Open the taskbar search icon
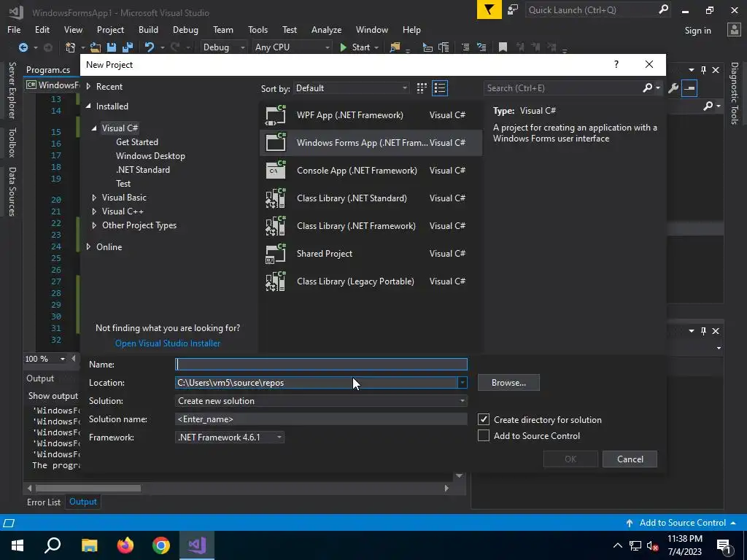747x560 pixels. pos(53,545)
